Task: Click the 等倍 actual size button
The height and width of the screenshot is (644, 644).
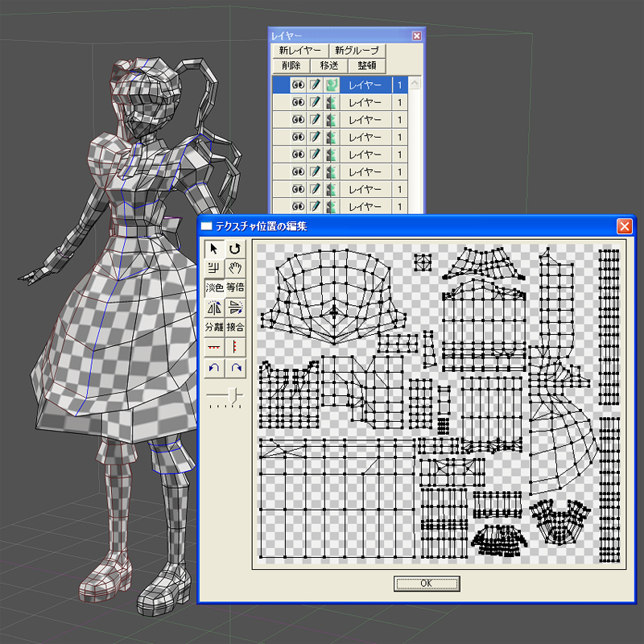Action: point(235,287)
